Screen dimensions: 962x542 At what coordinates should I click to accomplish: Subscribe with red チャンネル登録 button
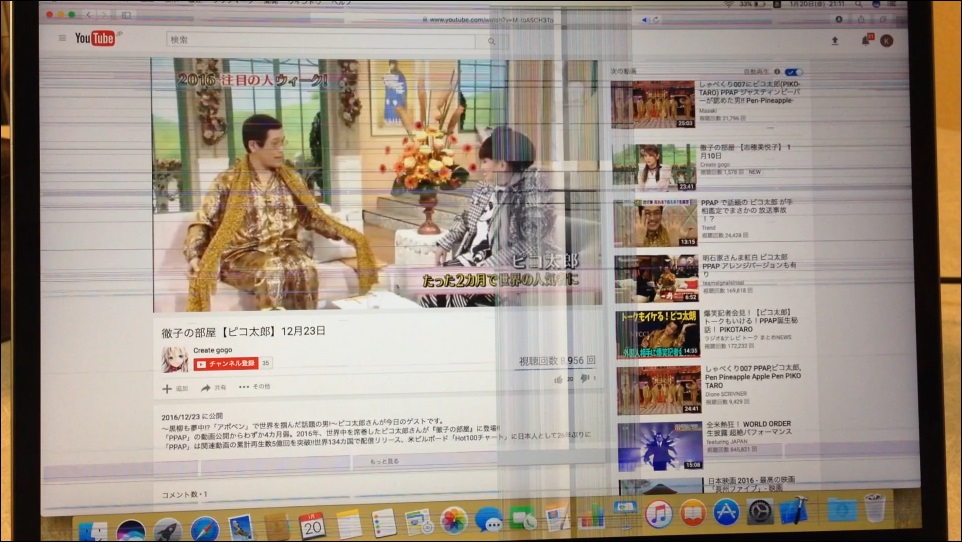pos(226,363)
